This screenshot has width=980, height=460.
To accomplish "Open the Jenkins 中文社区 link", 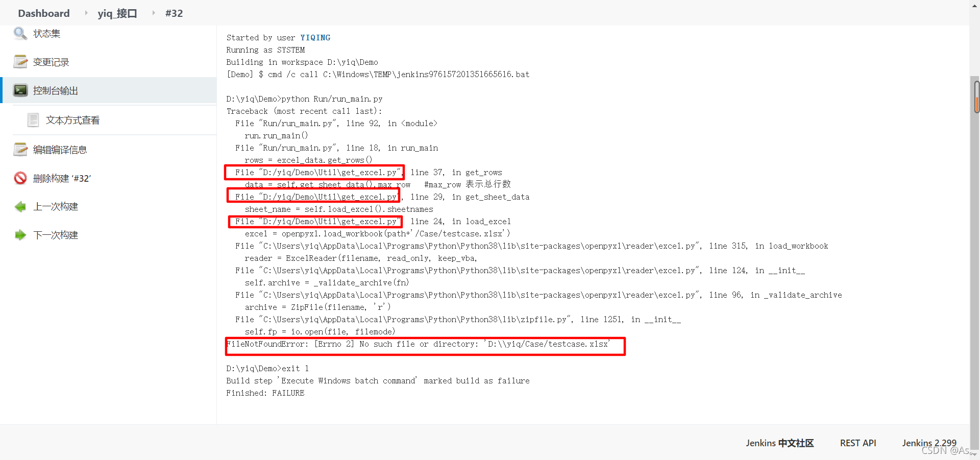I will tap(779, 443).
